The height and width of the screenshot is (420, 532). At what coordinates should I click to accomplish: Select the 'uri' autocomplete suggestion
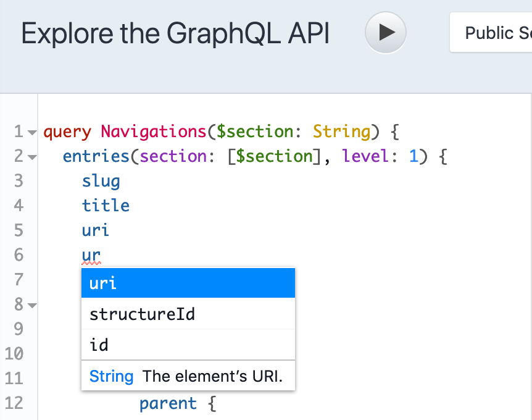188,283
